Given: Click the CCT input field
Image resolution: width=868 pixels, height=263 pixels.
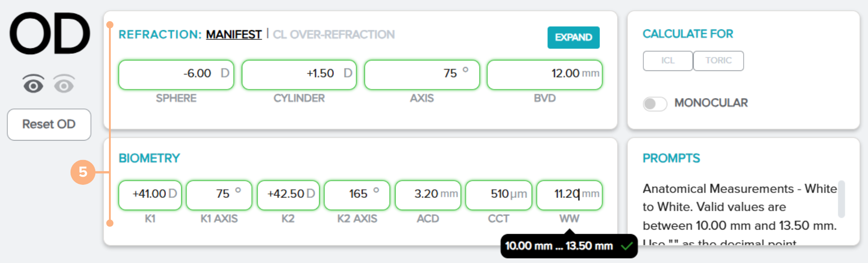Looking at the screenshot, I should pos(498,195).
